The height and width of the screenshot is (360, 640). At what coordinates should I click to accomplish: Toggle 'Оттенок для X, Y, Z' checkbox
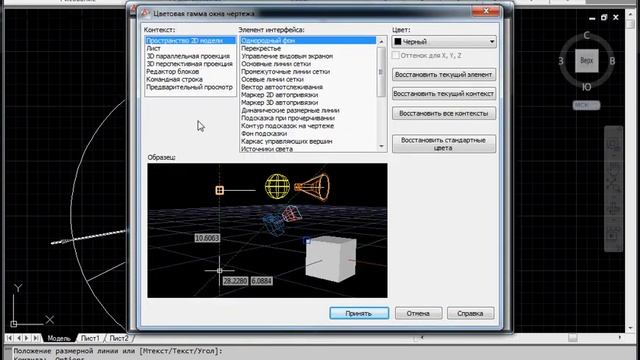396,55
